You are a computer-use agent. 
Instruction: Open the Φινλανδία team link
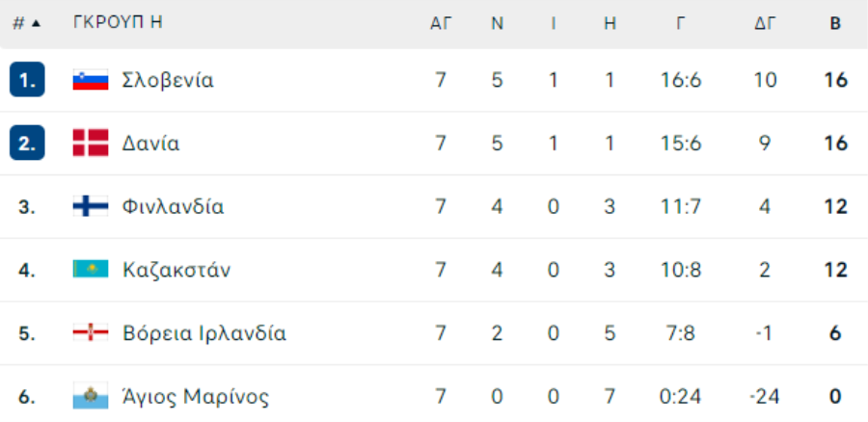click(173, 207)
